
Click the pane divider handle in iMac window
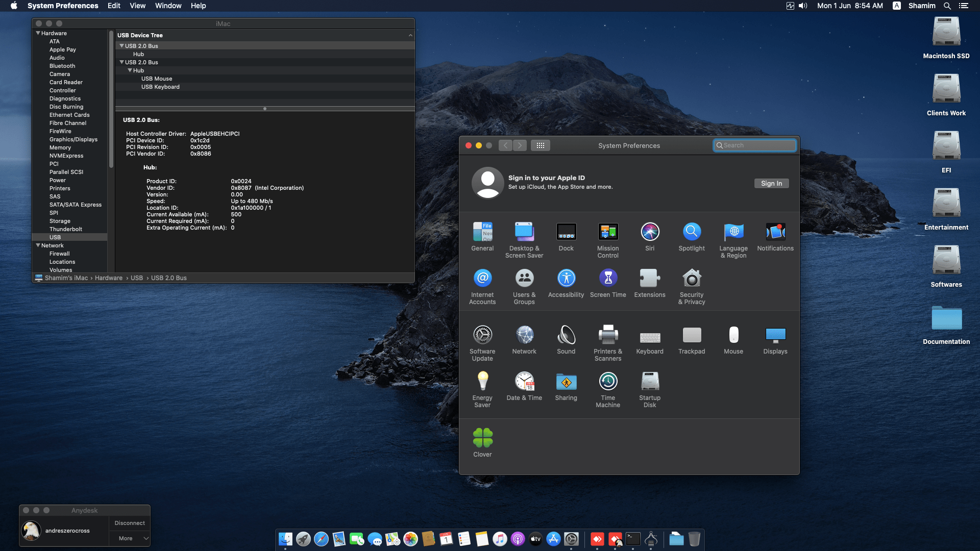coord(264,108)
